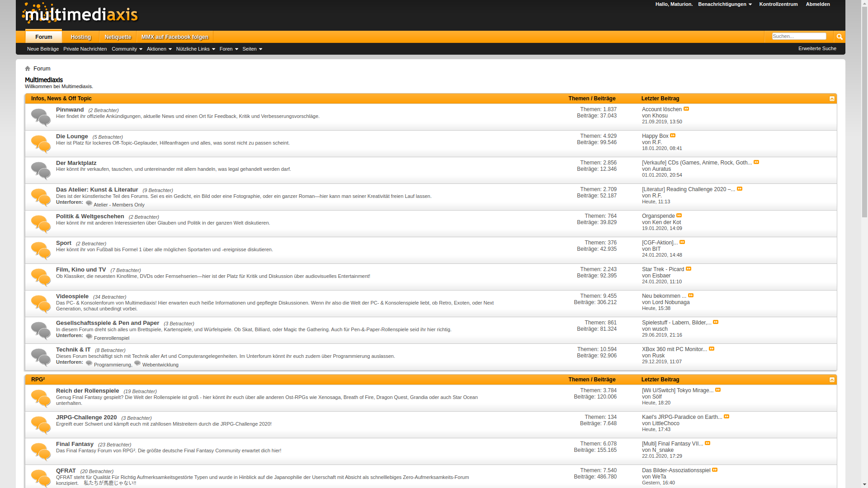This screenshot has height=488, width=868.
Task: Click the search magnifier button
Action: 840,37
